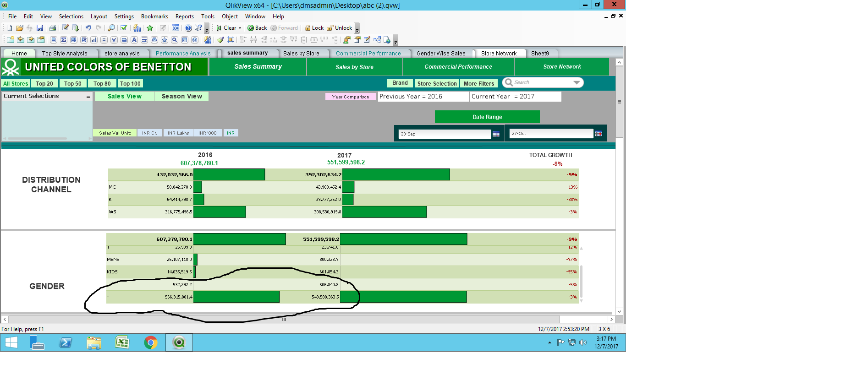The width and height of the screenshot is (868, 391).
Task: Click the Gender chart scrollbar
Action: tap(582, 282)
